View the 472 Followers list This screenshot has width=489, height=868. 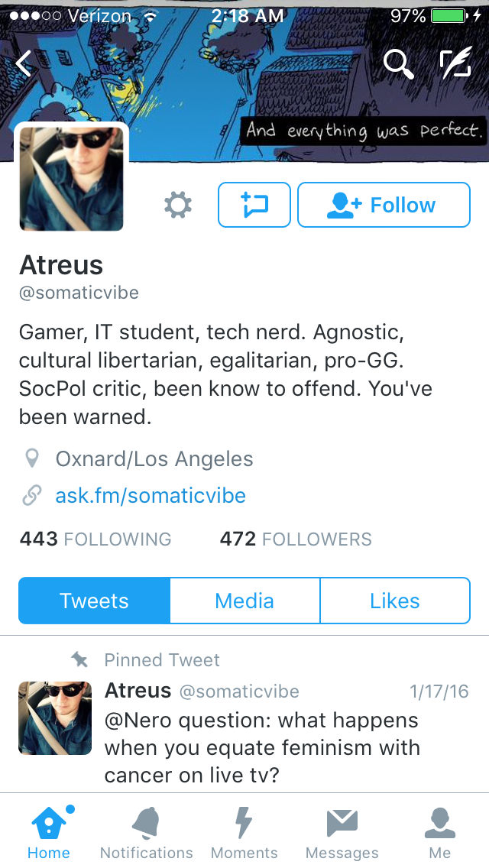click(x=296, y=539)
